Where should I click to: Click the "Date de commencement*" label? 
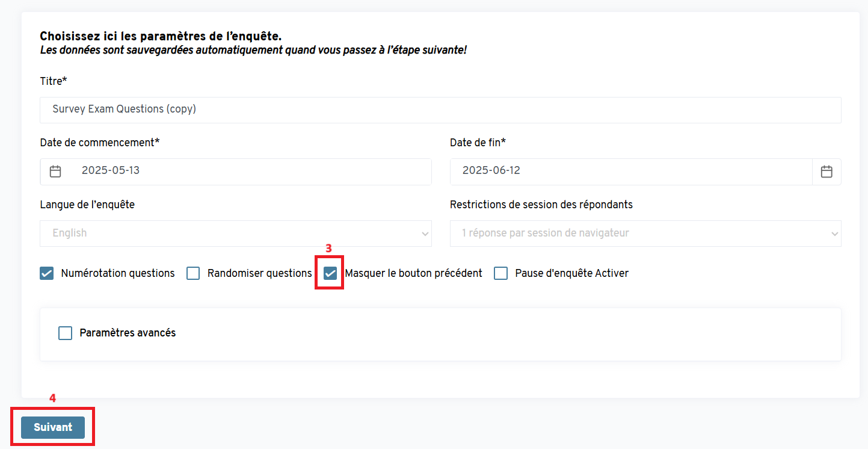pyautogui.click(x=100, y=143)
